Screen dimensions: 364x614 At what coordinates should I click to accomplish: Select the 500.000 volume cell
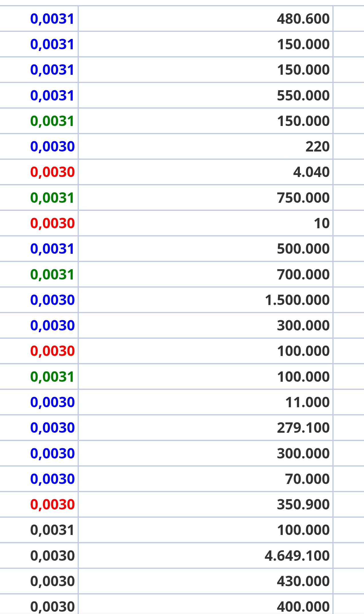(x=205, y=249)
